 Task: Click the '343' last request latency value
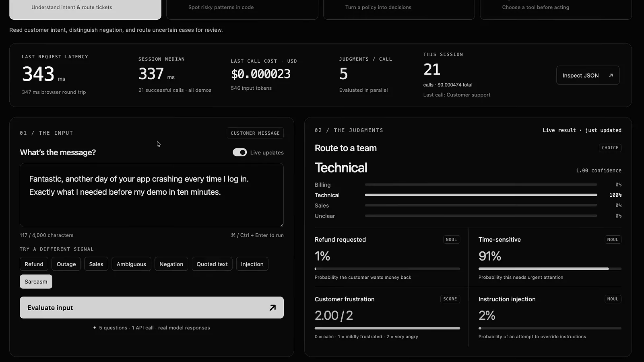pos(38,74)
